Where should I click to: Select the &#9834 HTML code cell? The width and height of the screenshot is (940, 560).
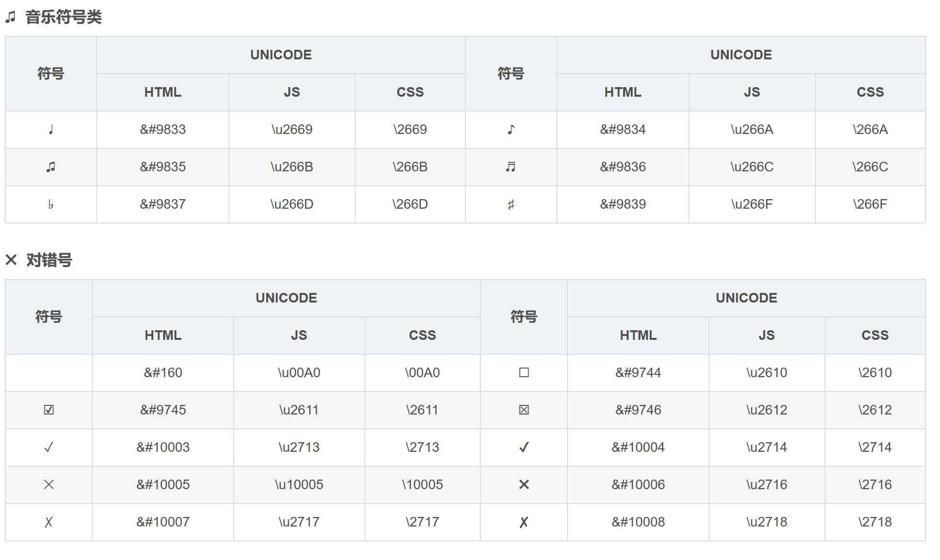[623, 130]
